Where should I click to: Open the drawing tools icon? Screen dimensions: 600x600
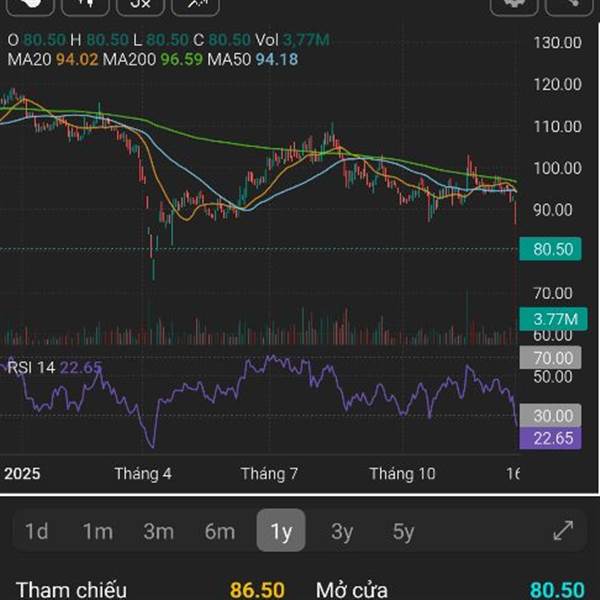point(196,5)
